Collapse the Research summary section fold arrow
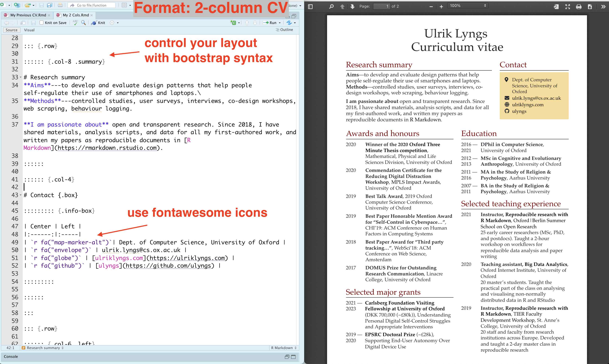Viewport: 609px width, 364px height. click(x=21, y=77)
